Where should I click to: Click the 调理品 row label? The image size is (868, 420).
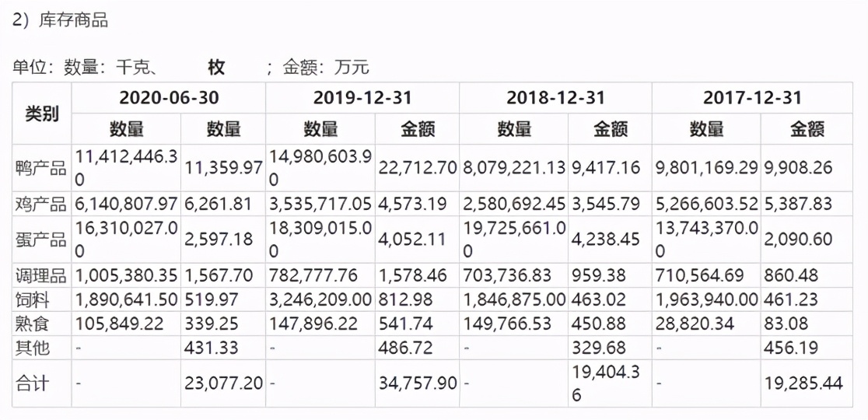(x=42, y=275)
